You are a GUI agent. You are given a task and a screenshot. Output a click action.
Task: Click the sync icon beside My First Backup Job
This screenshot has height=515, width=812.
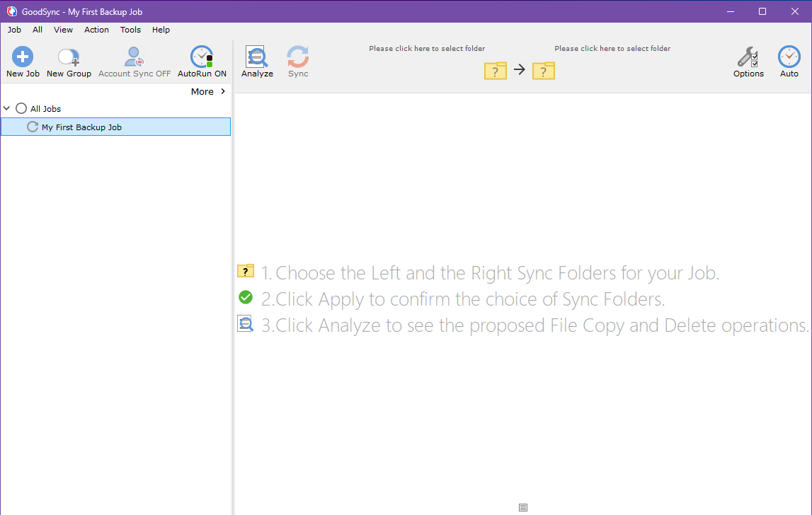point(33,127)
